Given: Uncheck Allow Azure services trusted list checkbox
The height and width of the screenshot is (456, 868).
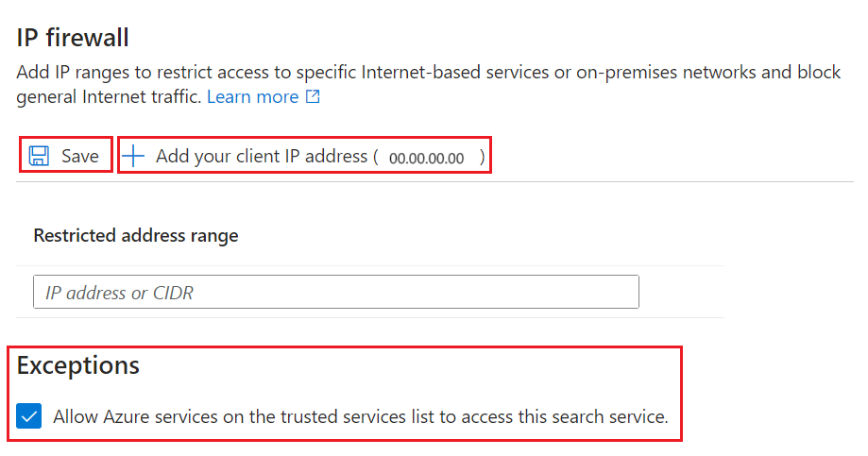Looking at the screenshot, I should click(28, 416).
